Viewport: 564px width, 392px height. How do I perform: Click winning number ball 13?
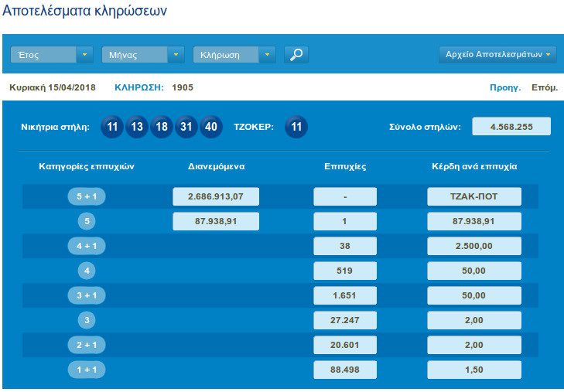point(137,127)
